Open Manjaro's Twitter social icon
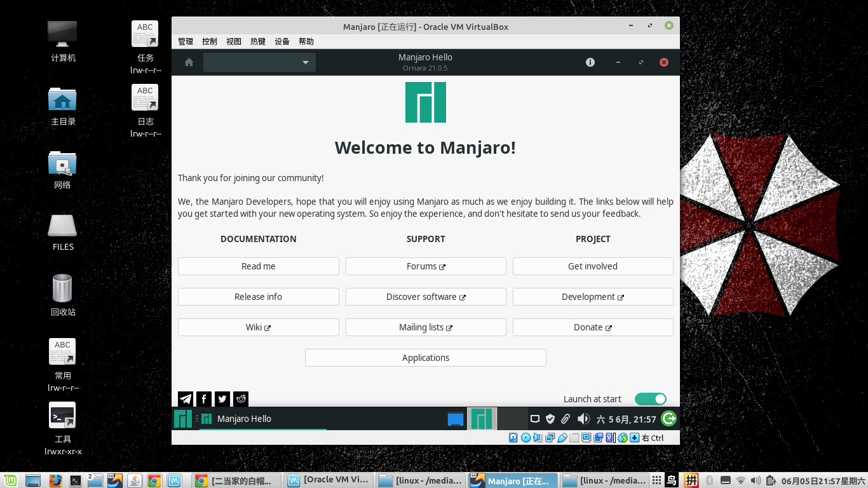 (222, 399)
